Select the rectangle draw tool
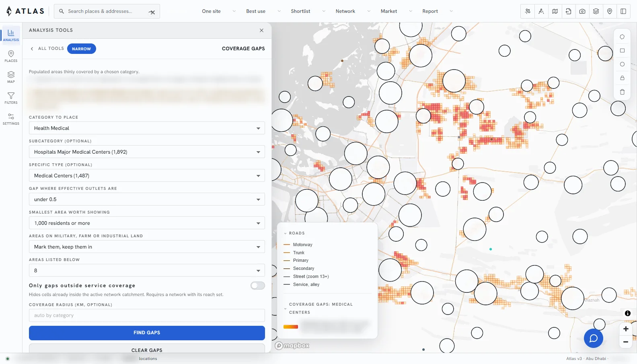Image resolution: width=637 pixels, height=364 pixels. click(x=622, y=51)
